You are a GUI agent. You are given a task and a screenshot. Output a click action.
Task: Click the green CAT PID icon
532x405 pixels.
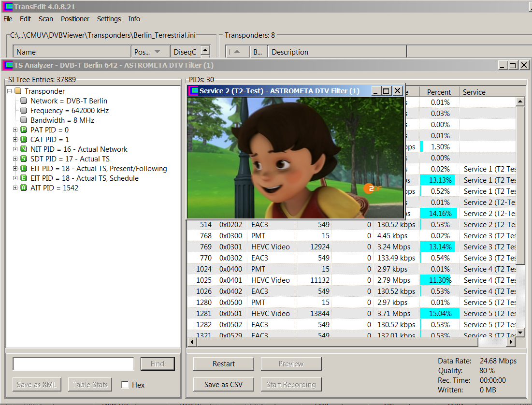[24, 140]
